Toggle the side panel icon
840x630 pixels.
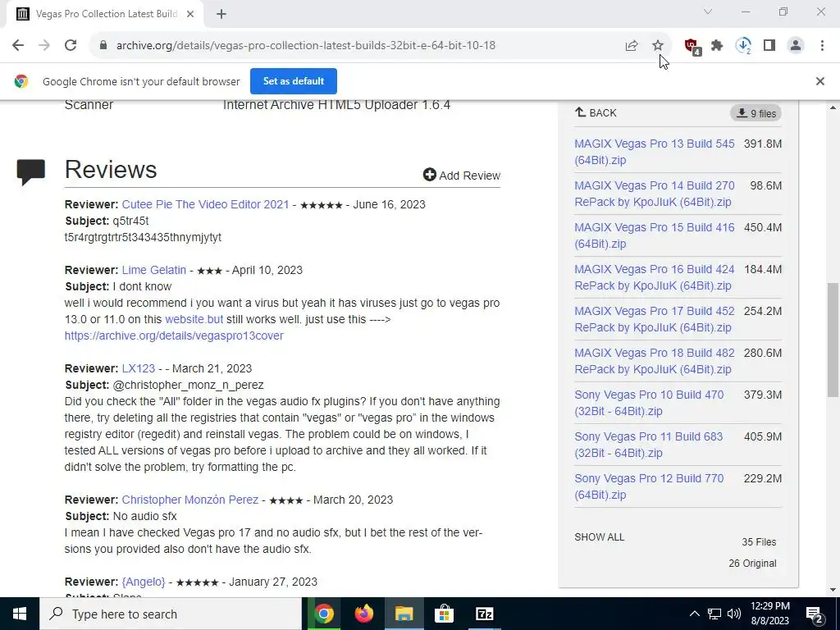point(769,46)
